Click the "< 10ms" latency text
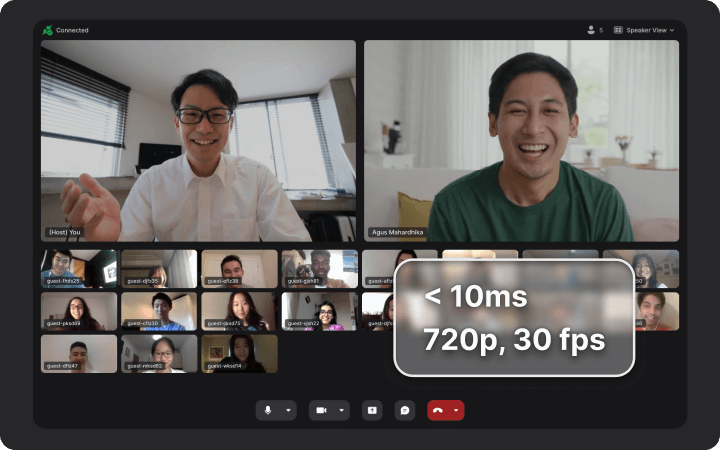This screenshot has width=720, height=450. [x=476, y=296]
